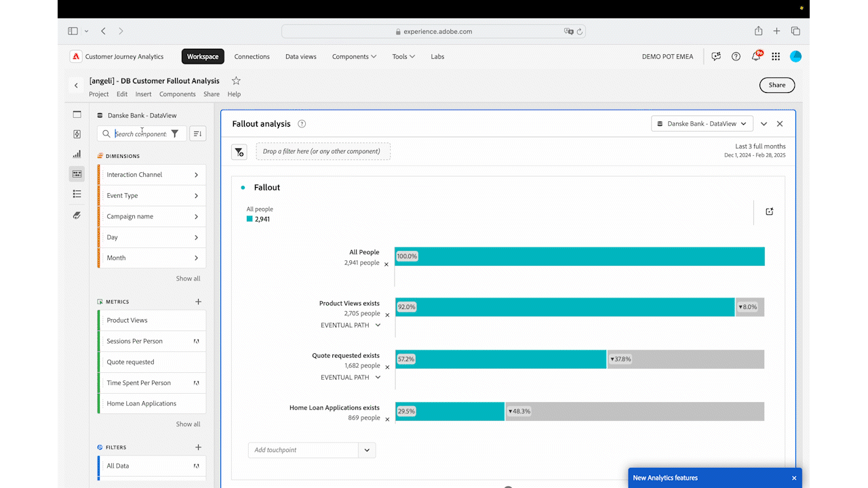Click the panel filter options funnel button
The width and height of the screenshot is (868, 488).
tap(239, 152)
